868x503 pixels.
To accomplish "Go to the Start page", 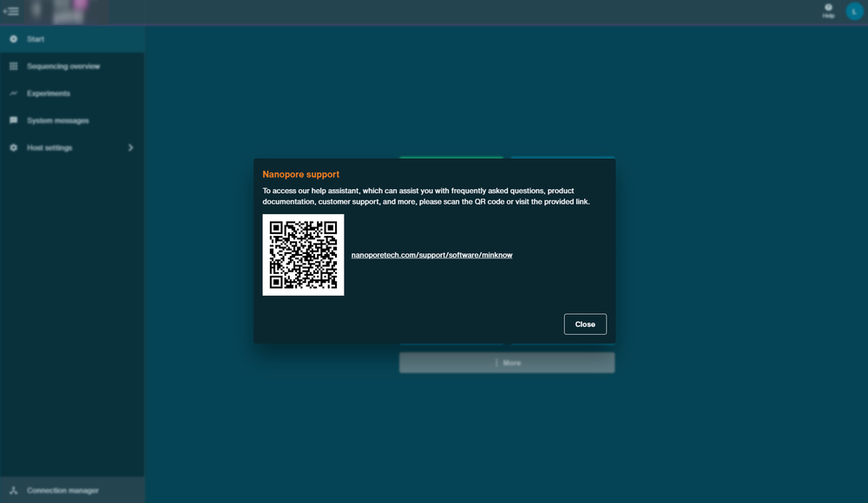I will (x=72, y=39).
